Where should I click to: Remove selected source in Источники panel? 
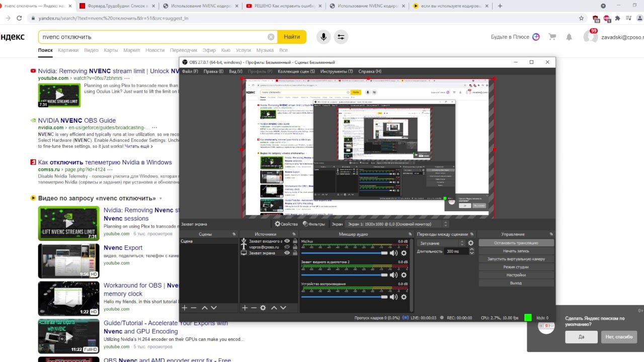point(254,308)
